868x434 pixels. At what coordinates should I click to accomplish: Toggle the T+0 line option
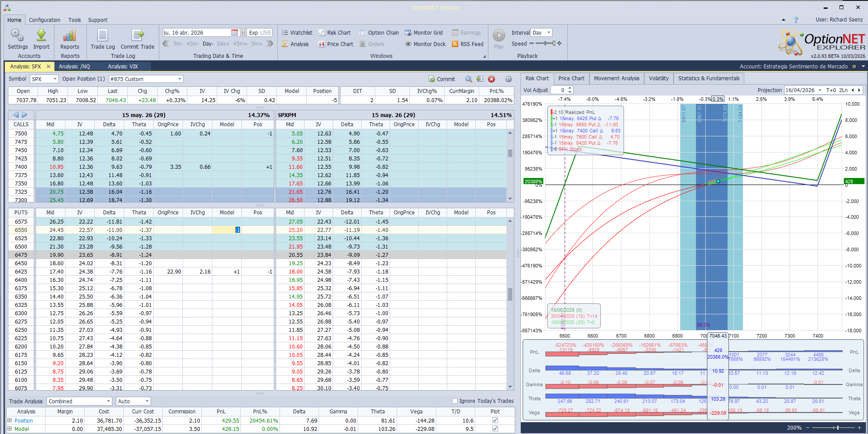coord(831,90)
